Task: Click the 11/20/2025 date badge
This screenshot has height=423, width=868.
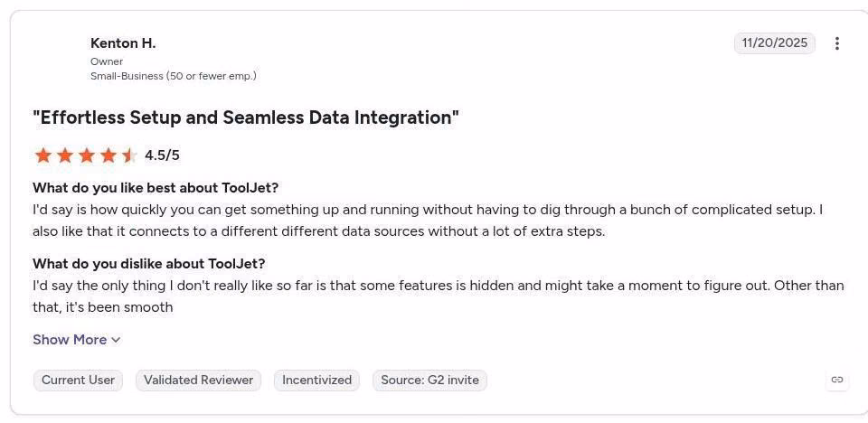Action: [x=775, y=43]
